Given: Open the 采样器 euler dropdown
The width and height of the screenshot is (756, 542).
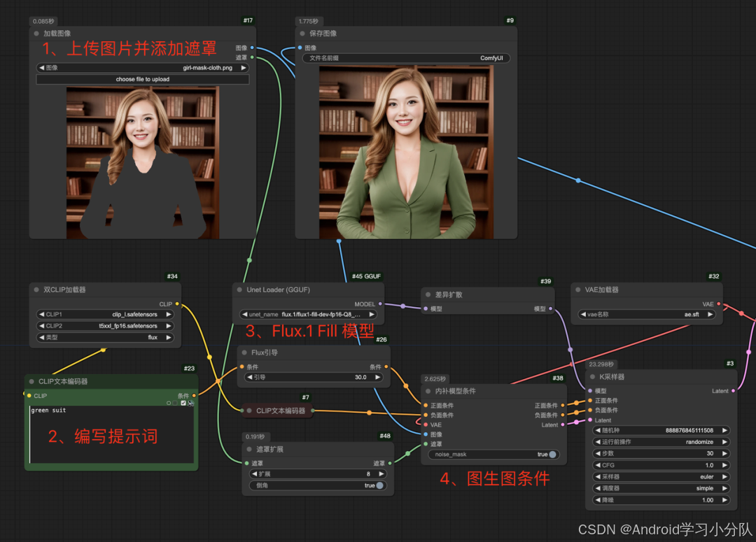Looking at the screenshot, I should pyautogui.click(x=661, y=476).
